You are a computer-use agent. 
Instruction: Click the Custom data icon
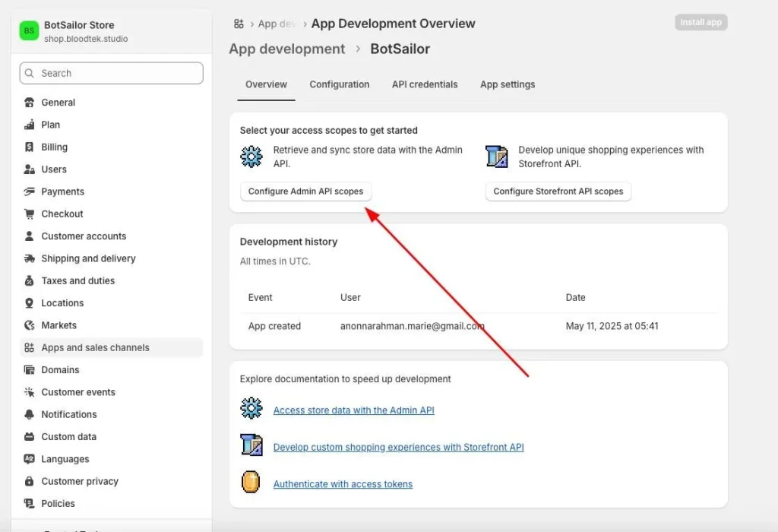30,437
